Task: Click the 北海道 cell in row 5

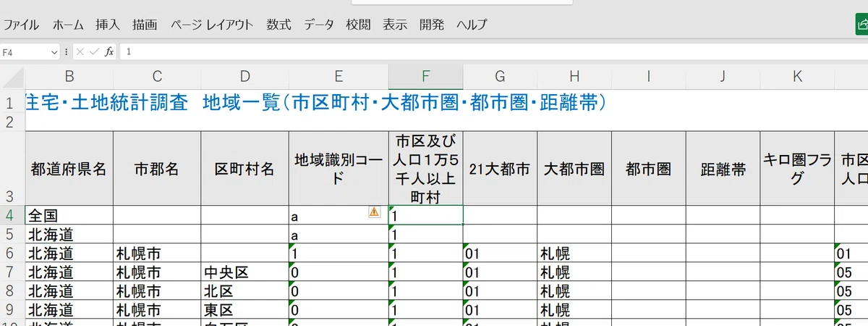Action: tap(69, 235)
